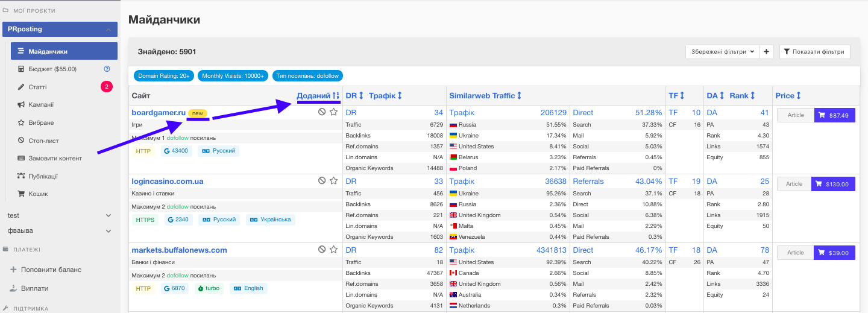Click Трафік value 4341813
The image size is (868, 313).
point(552,250)
